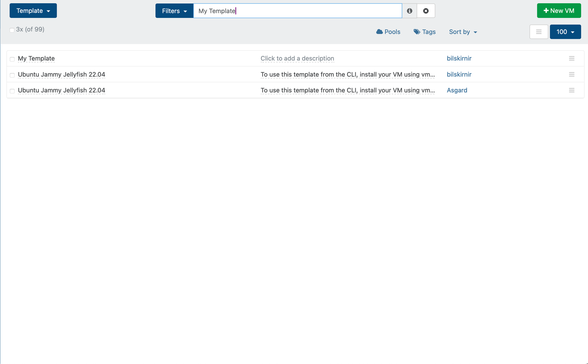The width and height of the screenshot is (588, 364).
Task: Open the Tags filter
Action: (425, 32)
